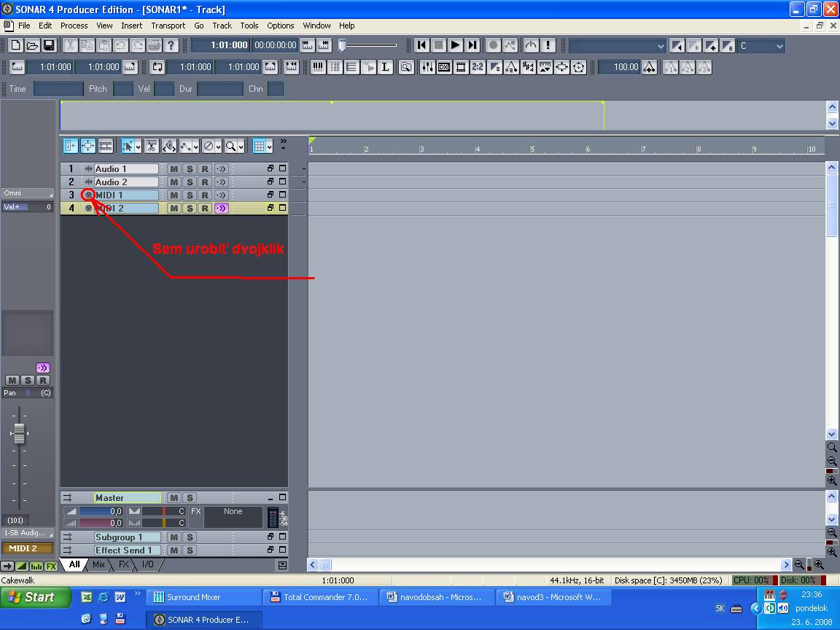Open Meter/Key 2:2 view icon
The width and height of the screenshot is (840, 630).
pyautogui.click(x=478, y=67)
